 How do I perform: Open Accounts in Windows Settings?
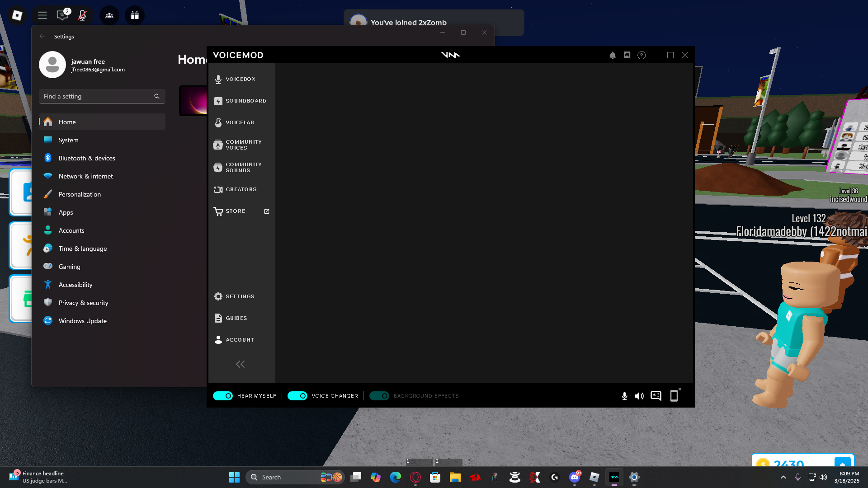coord(102,230)
